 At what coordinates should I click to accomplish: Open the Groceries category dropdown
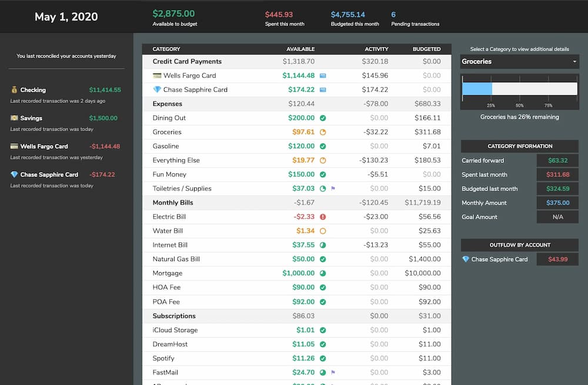[x=519, y=62]
